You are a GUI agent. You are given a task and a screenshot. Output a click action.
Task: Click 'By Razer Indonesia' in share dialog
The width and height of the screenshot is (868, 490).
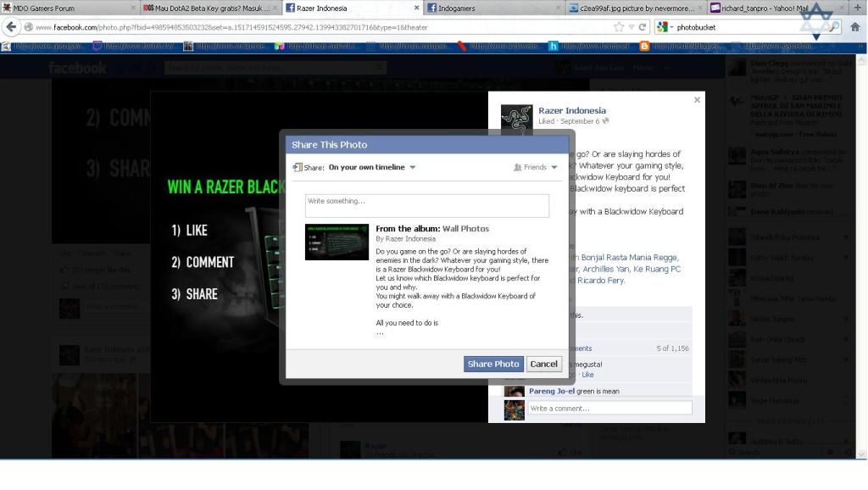405,238
